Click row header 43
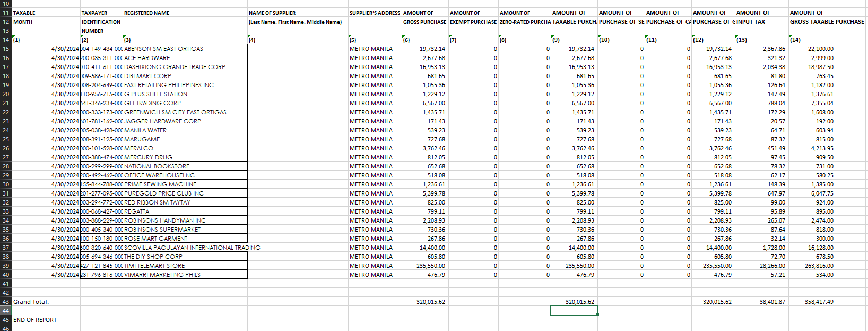This screenshot has width=868, height=331. 6,302
